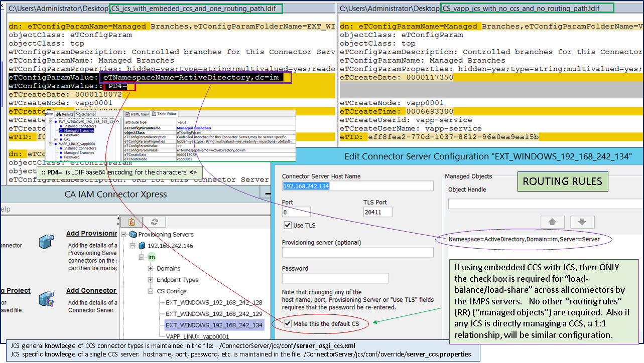Click the Connector Server Host Name field
The width and height of the screenshot is (644, 363).
(x=357, y=186)
